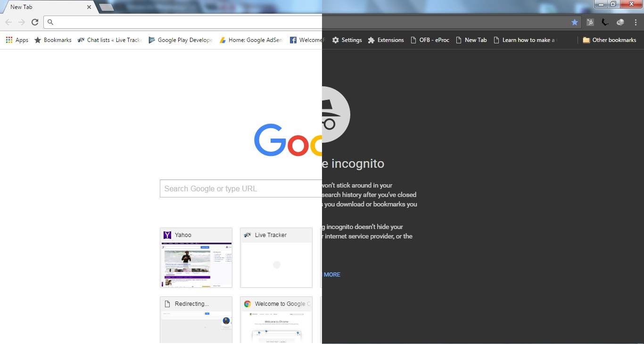Reload the current page
This screenshot has height=344, width=644.
35,22
